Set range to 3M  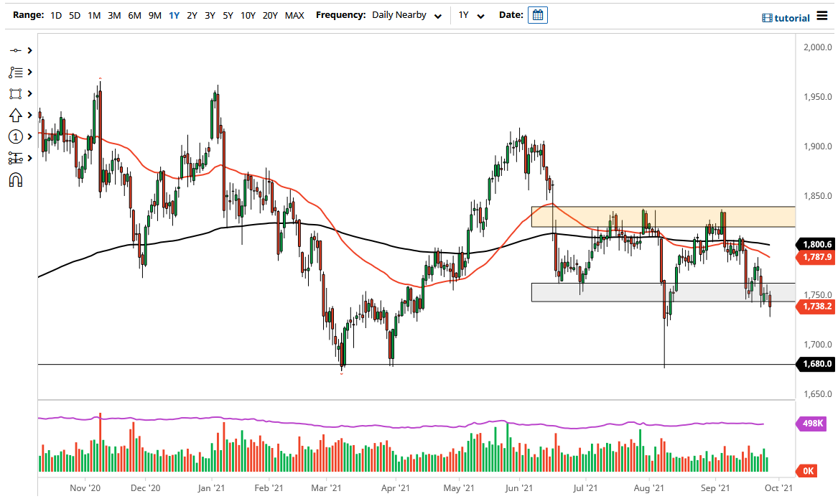(x=114, y=16)
